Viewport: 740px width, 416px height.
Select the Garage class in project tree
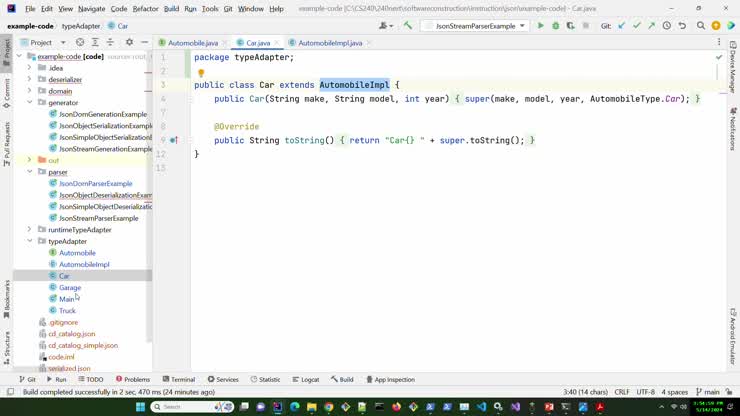pyautogui.click(x=70, y=288)
